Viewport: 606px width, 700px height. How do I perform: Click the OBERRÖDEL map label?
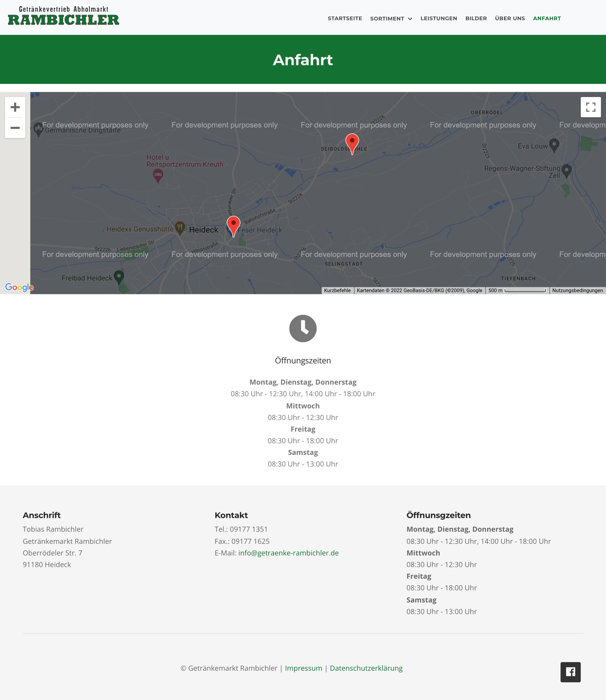(487, 112)
